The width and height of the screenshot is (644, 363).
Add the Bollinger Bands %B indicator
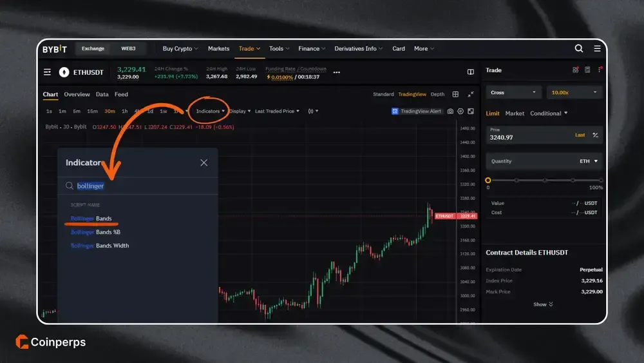coord(95,232)
